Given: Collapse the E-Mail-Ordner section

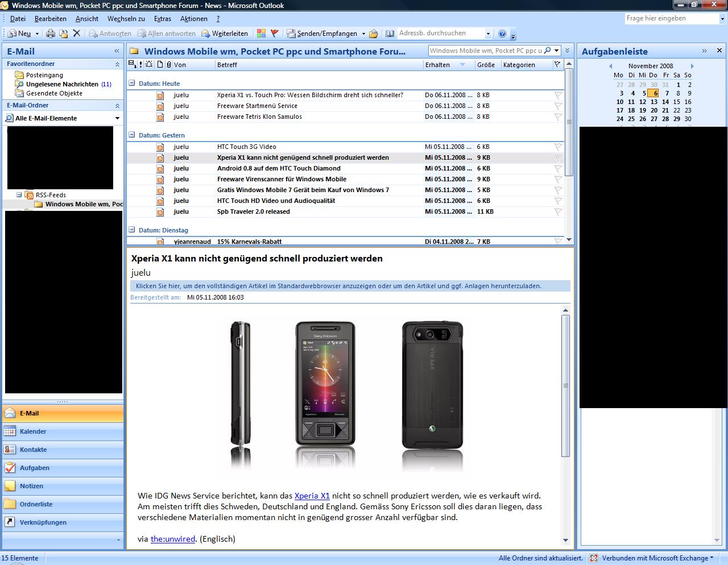Looking at the screenshot, I should pos(117,106).
